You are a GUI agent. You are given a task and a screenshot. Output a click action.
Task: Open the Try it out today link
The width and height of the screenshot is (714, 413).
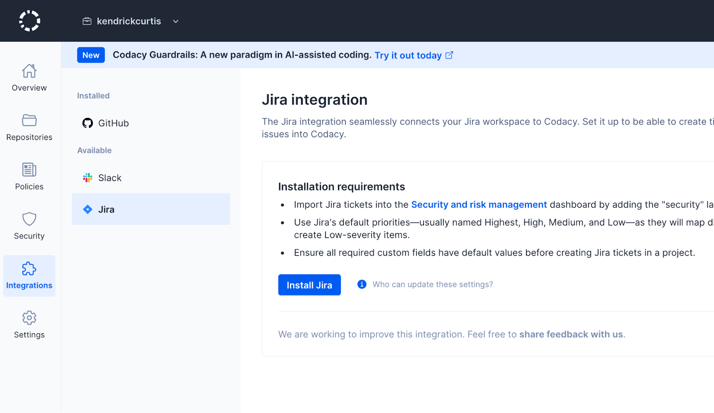tap(408, 56)
